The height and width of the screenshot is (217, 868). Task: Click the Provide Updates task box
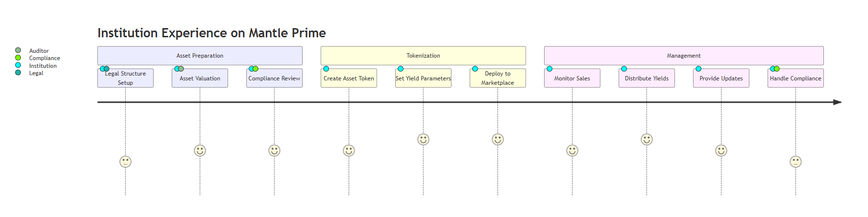(x=721, y=78)
